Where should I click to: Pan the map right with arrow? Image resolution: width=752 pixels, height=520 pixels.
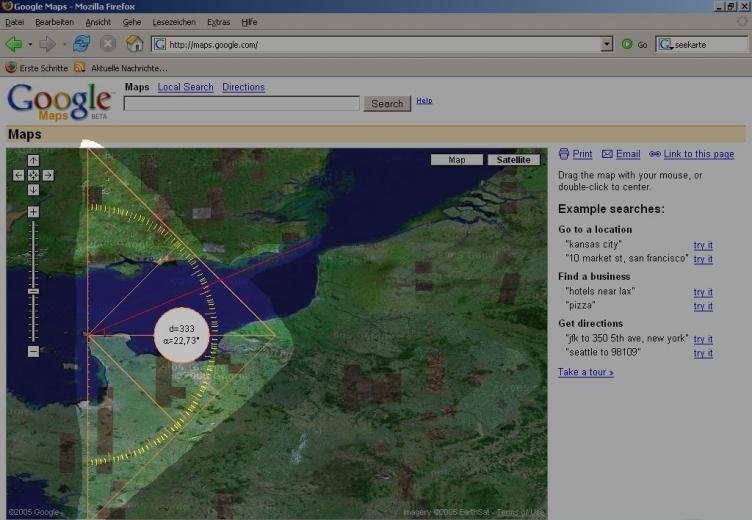click(x=48, y=175)
